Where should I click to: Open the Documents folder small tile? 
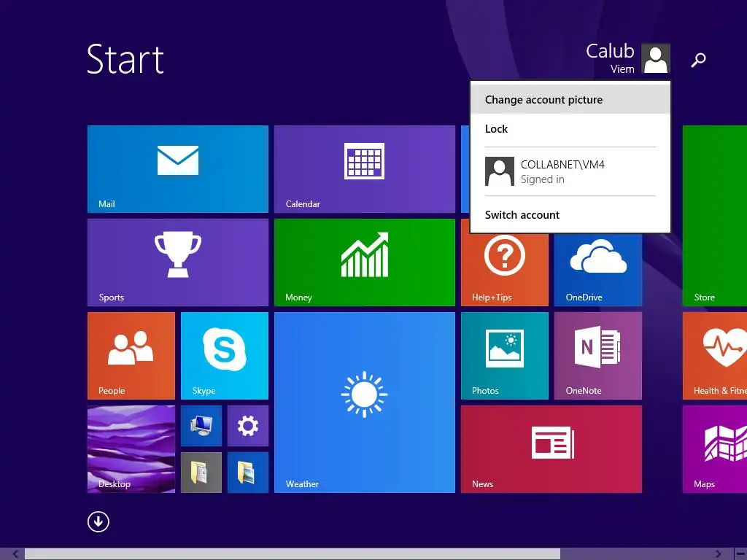(201, 472)
